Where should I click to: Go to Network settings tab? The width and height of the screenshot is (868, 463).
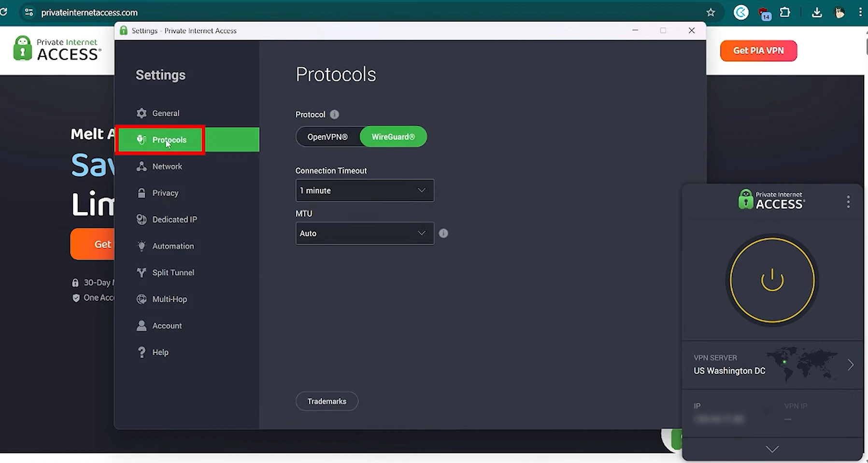[187, 166]
